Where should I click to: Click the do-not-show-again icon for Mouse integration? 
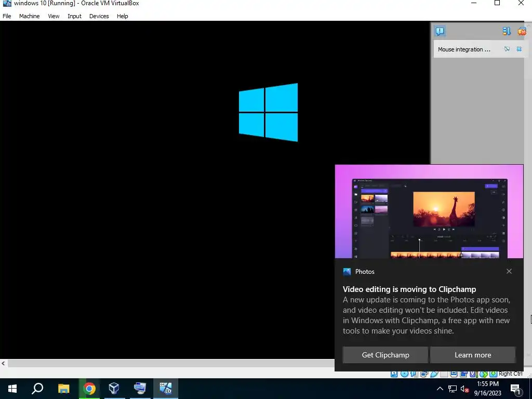click(507, 49)
